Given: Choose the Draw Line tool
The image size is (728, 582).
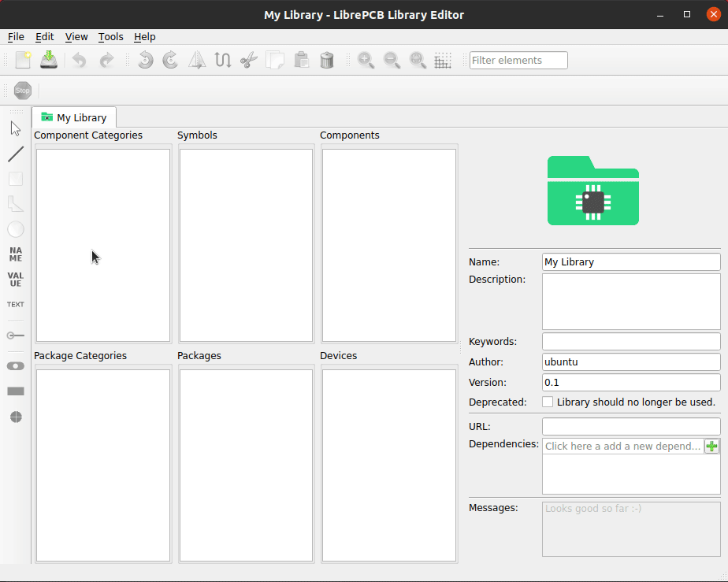Looking at the screenshot, I should tap(16, 154).
